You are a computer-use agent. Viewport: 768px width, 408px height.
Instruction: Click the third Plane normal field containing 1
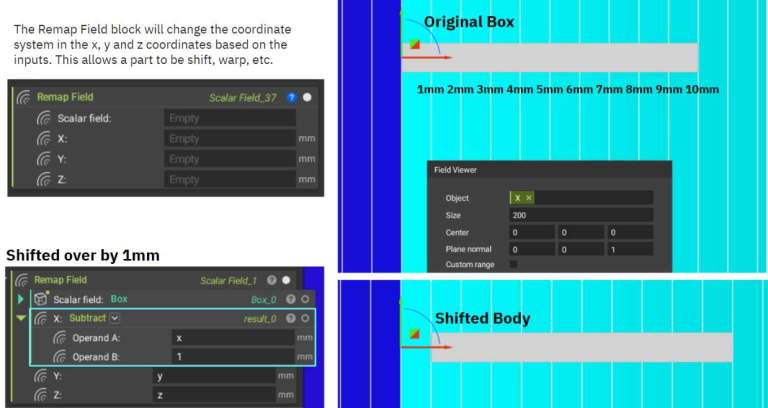click(x=630, y=249)
